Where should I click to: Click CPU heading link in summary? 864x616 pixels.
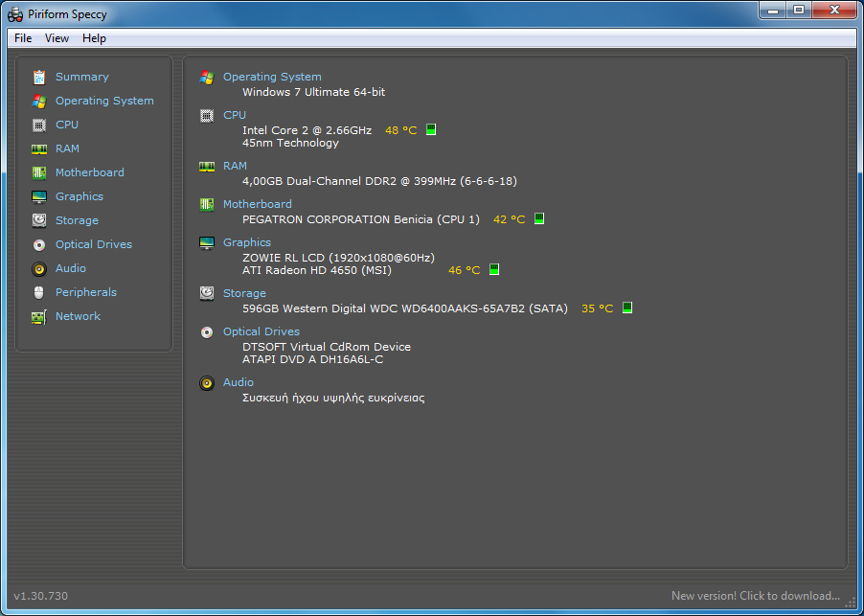point(234,115)
